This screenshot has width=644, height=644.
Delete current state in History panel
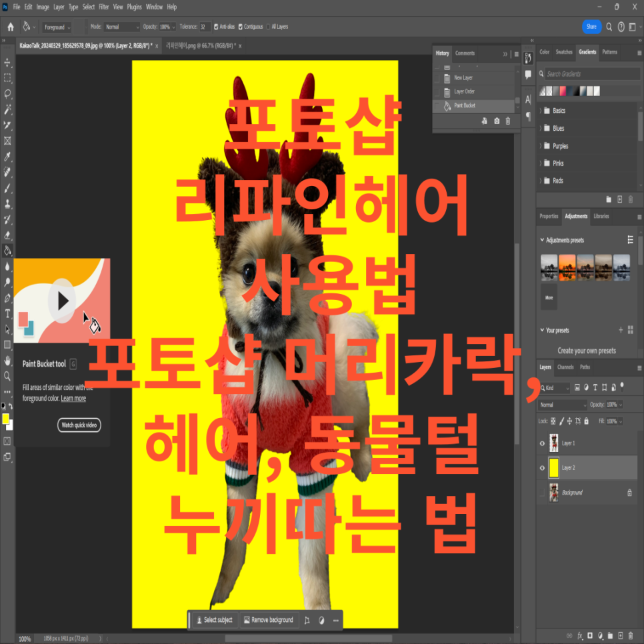[x=508, y=121]
